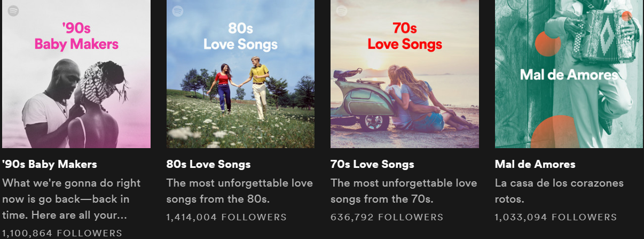644x239 pixels.
Task: Click the 1,100,864 followers count
Action: point(62,233)
